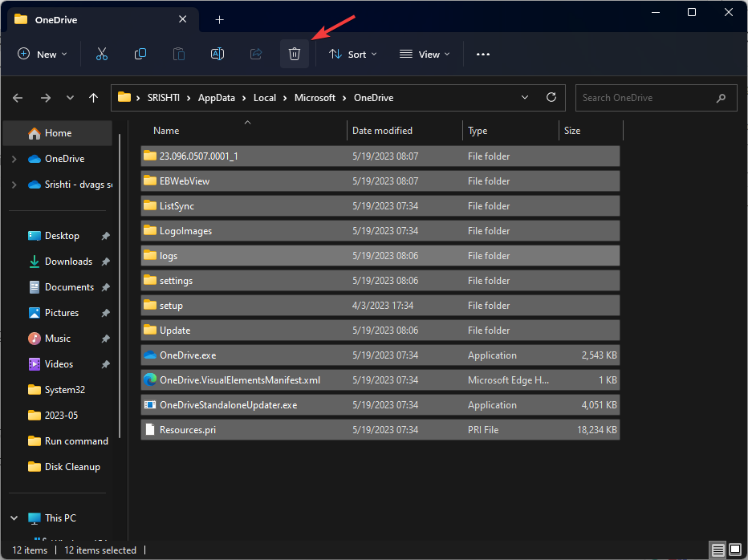
Task: Click the pin icon next to Downloads
Action: [105, 262]
